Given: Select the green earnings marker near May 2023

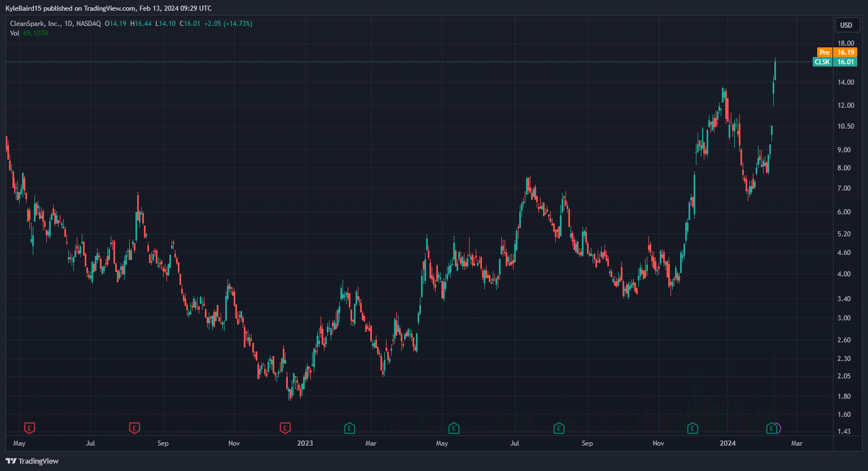Looking at the screenshot, I should click(x=453, y=428).
